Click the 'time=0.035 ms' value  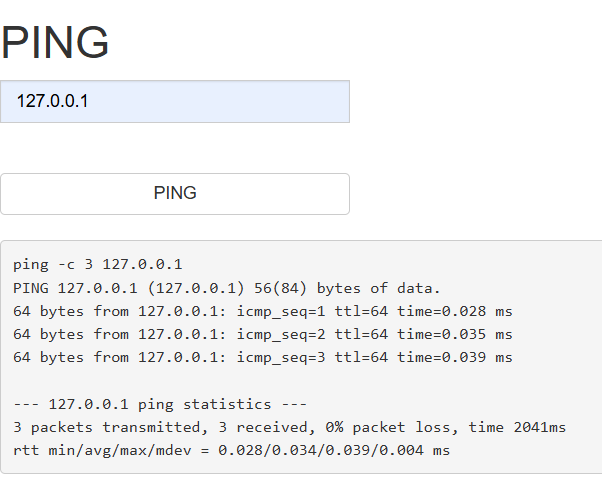pyautogui.click(x=455, y=334)
